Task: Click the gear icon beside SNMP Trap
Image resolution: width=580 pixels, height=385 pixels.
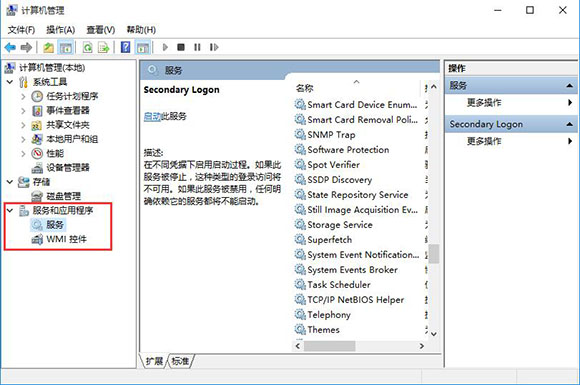Action: click(x=300, y=134)
